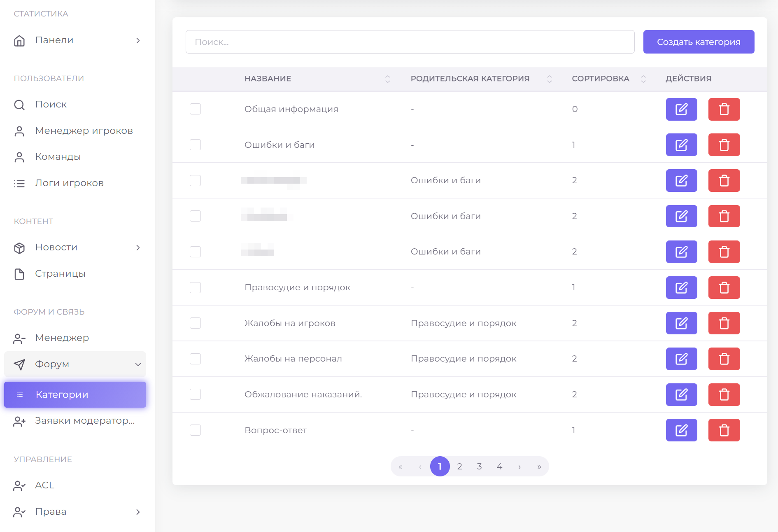Sort table by Сортировка column
Image resolution: width=778 pixels, height=532 pixels.
(x=643, y=79)
